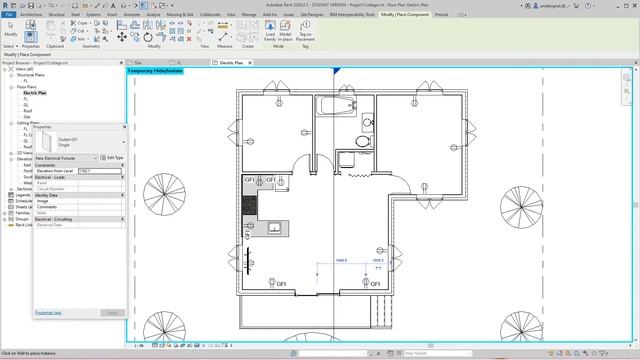Switch to the Site view tab

tap(138, 63)
